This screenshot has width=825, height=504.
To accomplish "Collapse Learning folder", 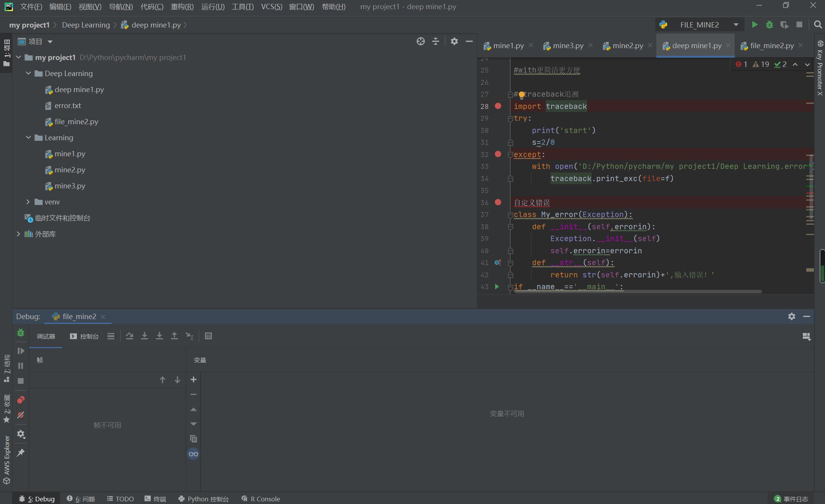I will (28, 138).
